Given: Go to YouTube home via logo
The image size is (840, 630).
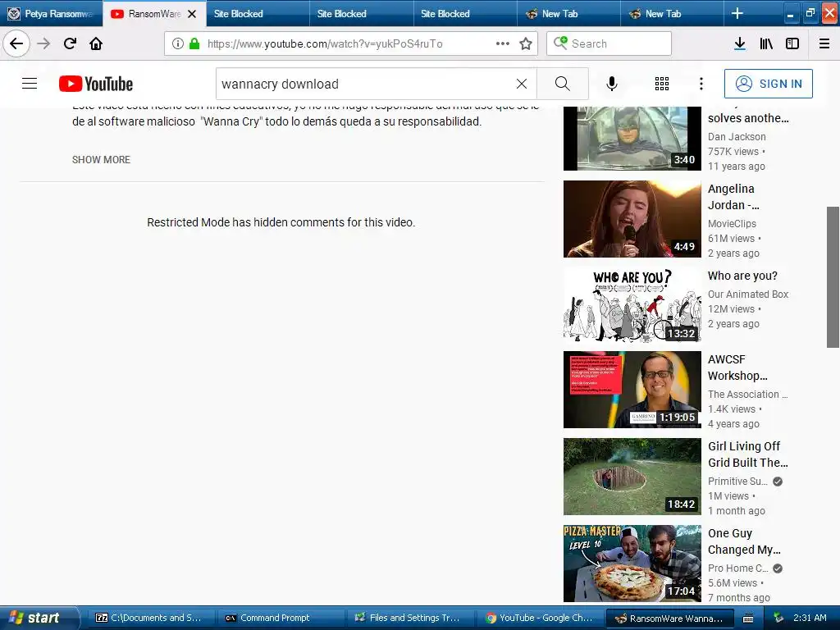Looking at the screenshot, I should (x=96, y=84).
